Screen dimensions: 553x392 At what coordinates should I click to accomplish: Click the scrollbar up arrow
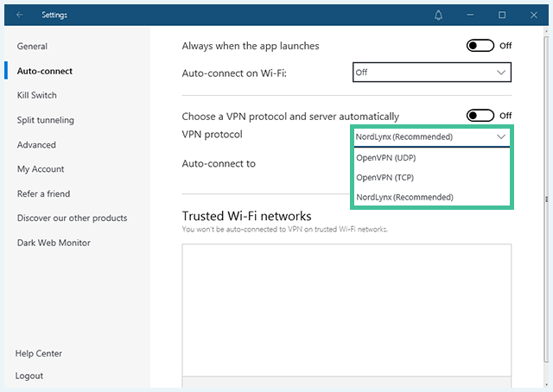[546, 31]
